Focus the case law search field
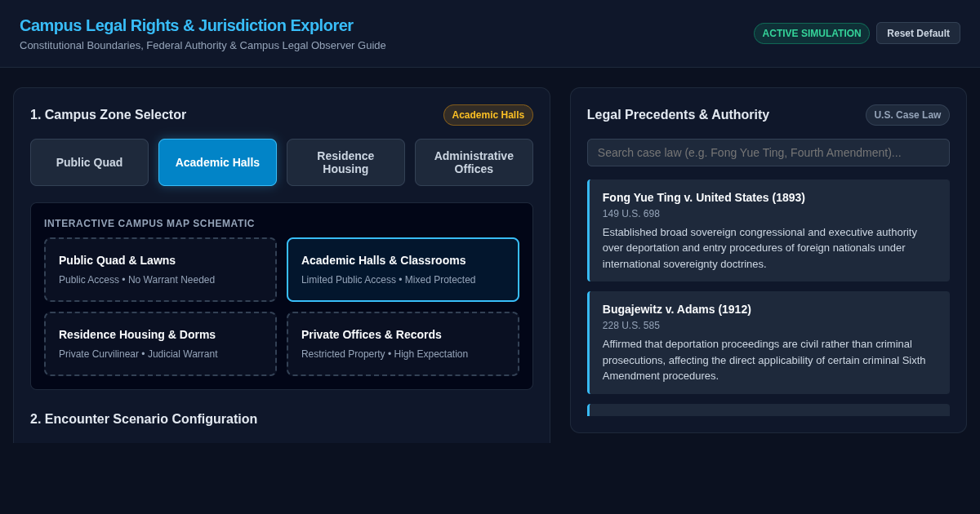The image size is (980, 514). [768, 153]
